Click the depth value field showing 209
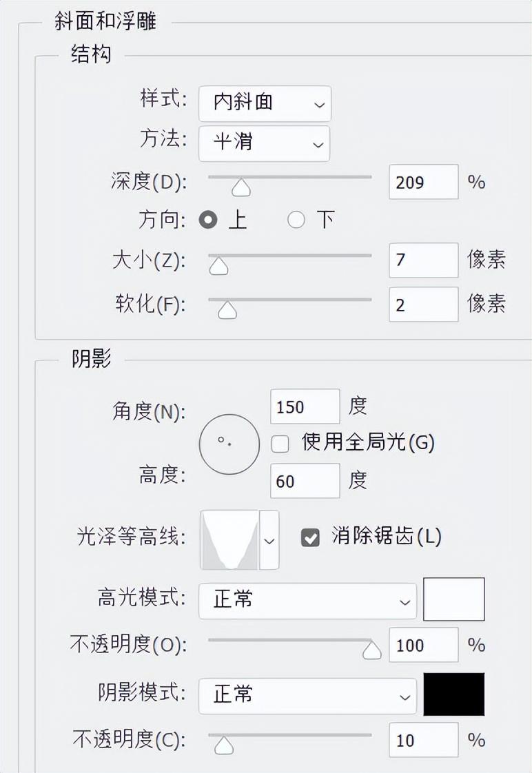 [423, 183]
